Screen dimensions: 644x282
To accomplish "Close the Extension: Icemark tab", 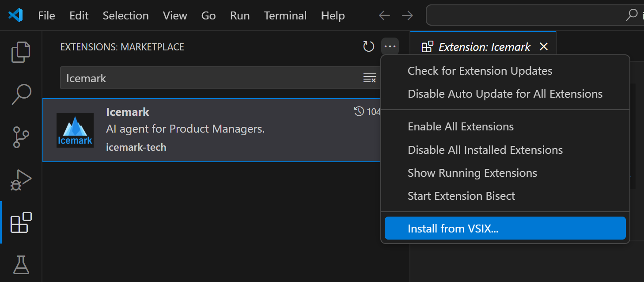I will pos(544,46).
